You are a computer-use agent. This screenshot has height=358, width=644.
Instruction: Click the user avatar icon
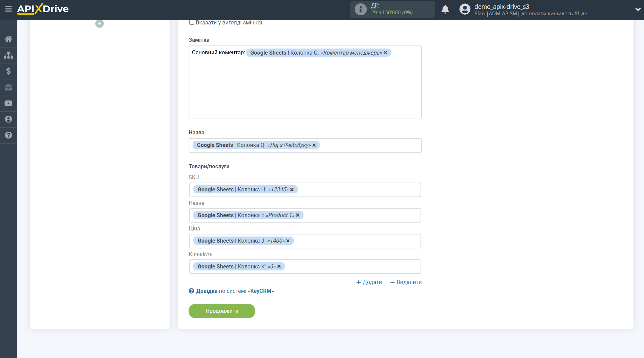click(x=465, y=9)
